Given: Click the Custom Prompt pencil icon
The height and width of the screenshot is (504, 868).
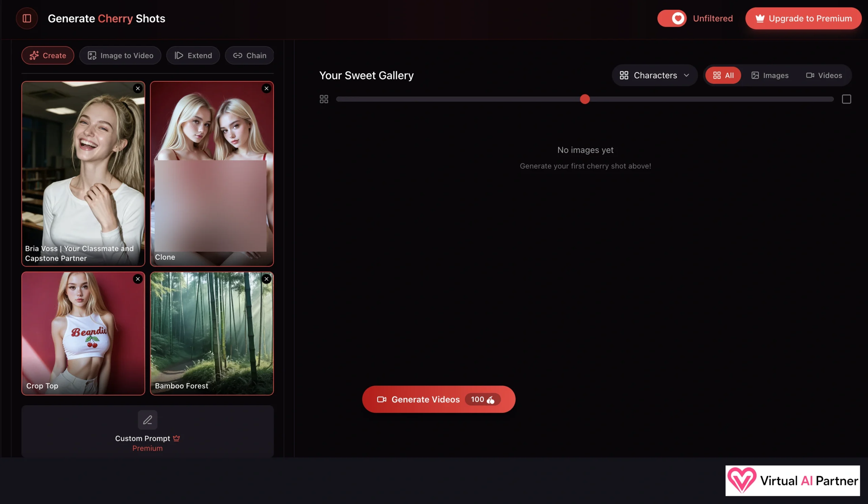Looking at the screenshot, I should (147, 420).
